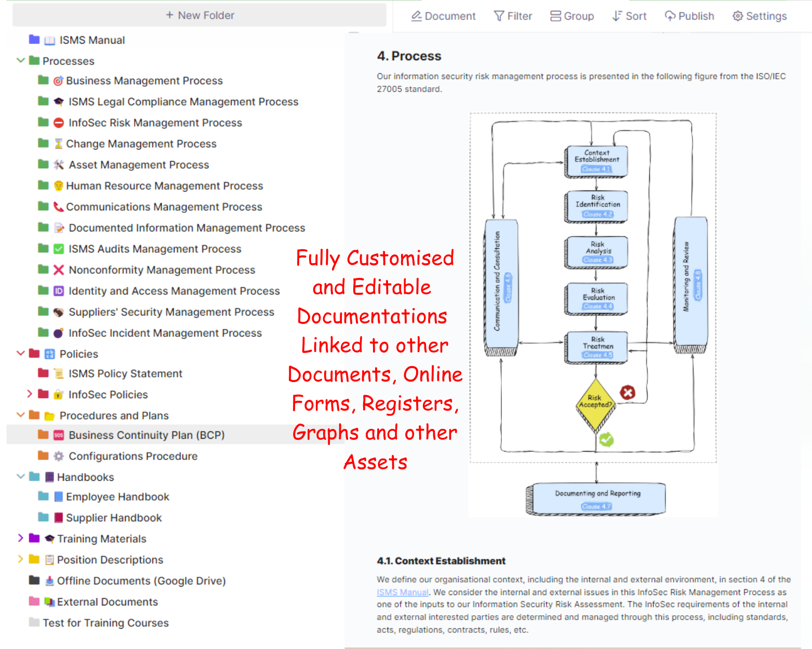Publish the document via cloud icon

(670, 16)
